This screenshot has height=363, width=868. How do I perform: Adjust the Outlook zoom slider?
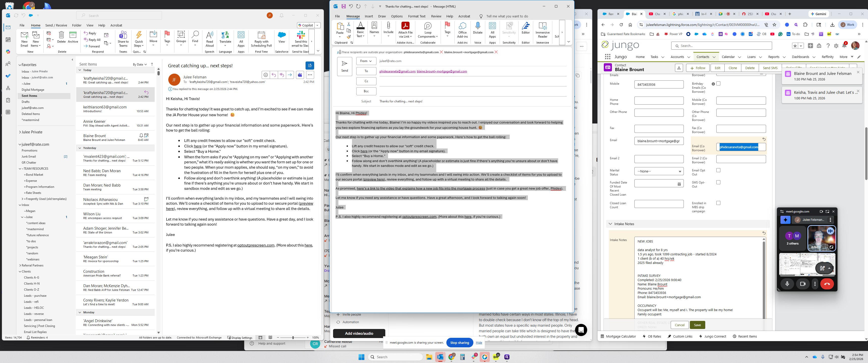click(293, 337)
